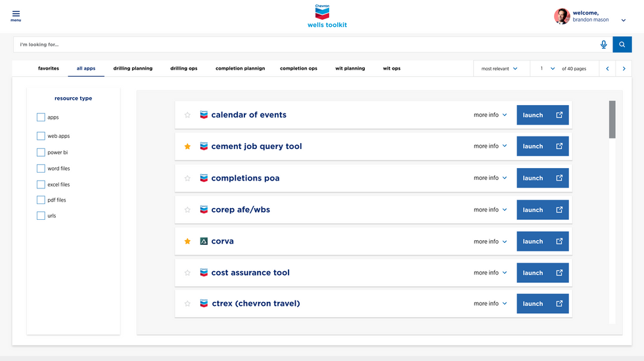Launch the cost assurance tool
The width and height of the screenshot is (644, 361).
542,273
